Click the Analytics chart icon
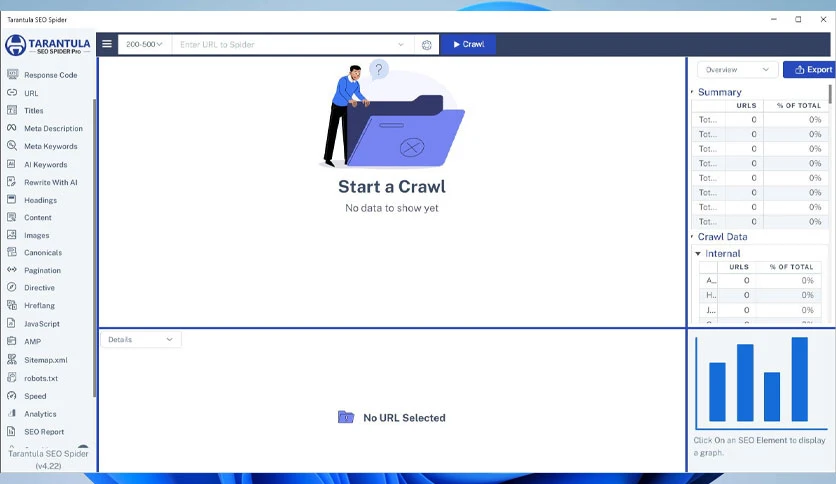This screenshot has width=836, height=484. 12,413
